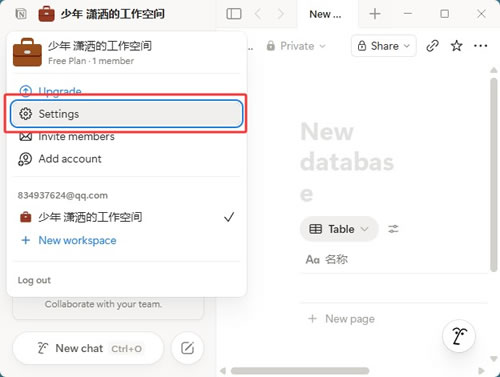Viewport: 500px width, 377px height.
Task: Create a New workspace
Action: pos(77,240)
